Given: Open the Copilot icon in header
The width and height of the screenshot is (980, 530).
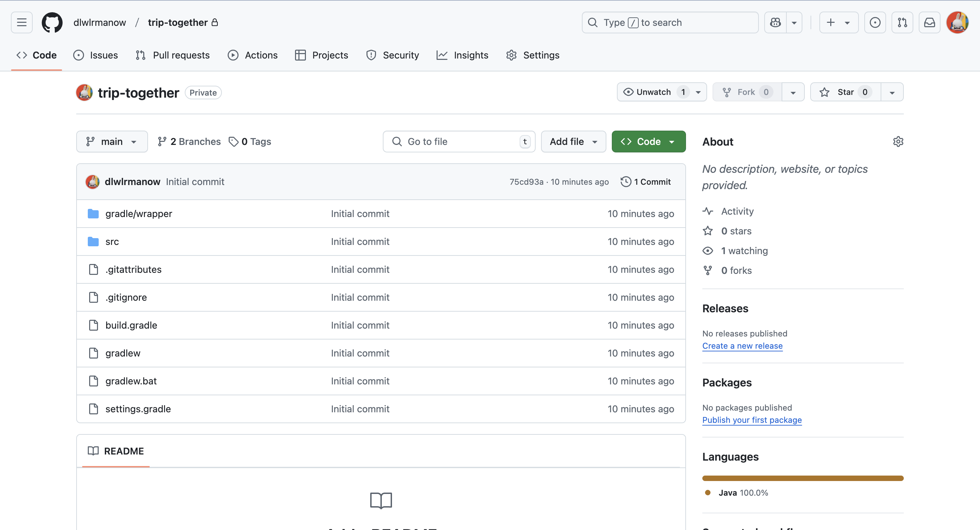Looking at the screenshot, I should point(775,22).
